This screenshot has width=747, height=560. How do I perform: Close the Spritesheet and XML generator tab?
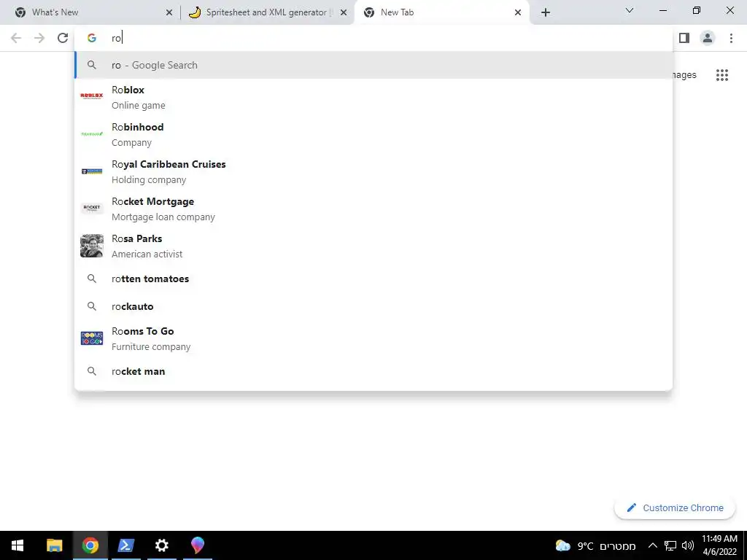click(344, 13)
